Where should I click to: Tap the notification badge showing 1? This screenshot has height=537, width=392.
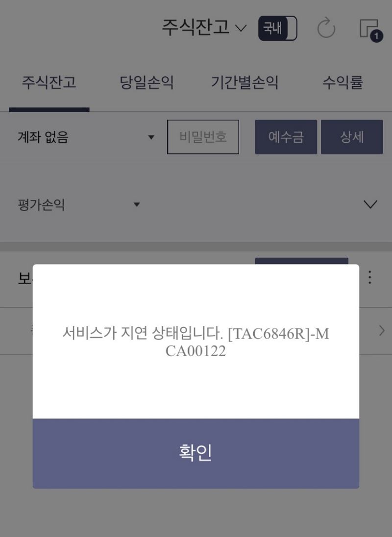(376, 36)
